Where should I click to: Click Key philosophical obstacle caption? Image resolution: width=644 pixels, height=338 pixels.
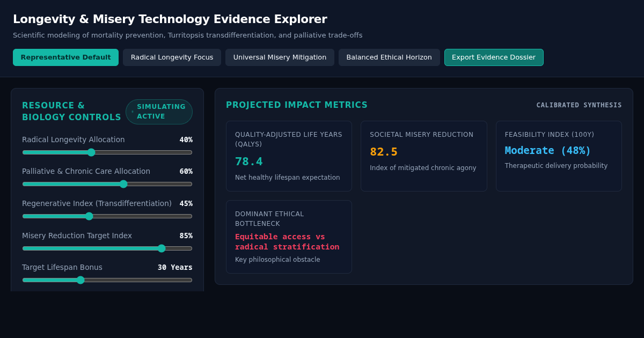277,260
